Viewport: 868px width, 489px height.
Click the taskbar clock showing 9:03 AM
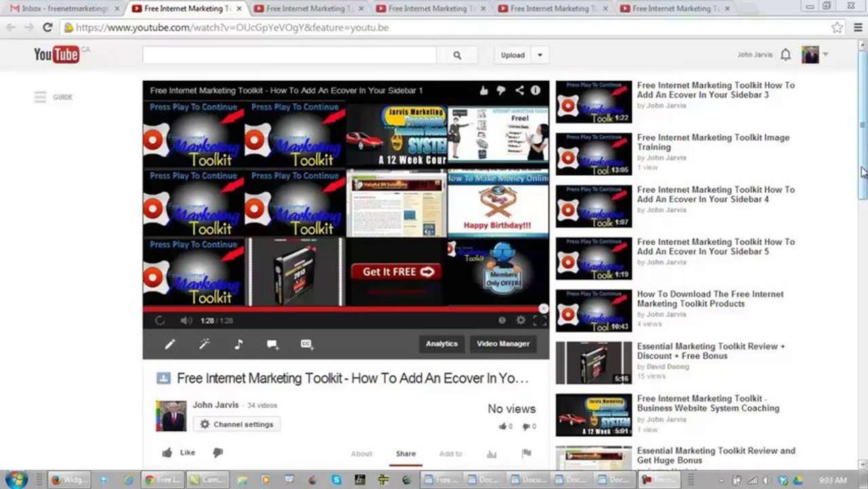pos(833,479)
